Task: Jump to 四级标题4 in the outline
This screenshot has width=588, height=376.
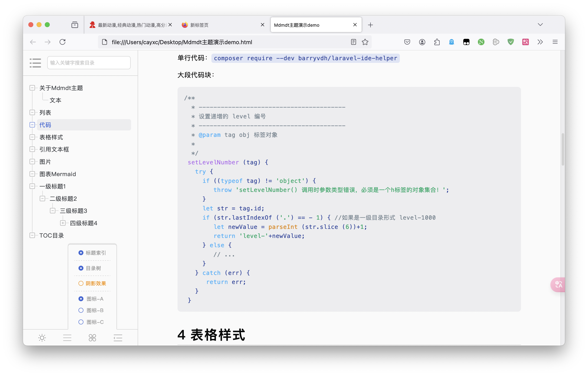Action: 83,223
